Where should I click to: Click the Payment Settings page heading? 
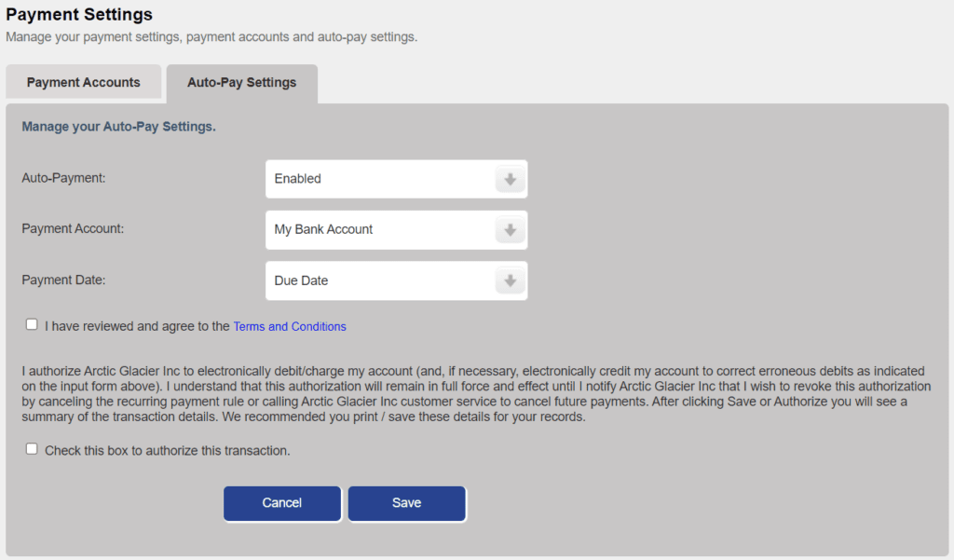pyautogui.click(x=79, y=14)
